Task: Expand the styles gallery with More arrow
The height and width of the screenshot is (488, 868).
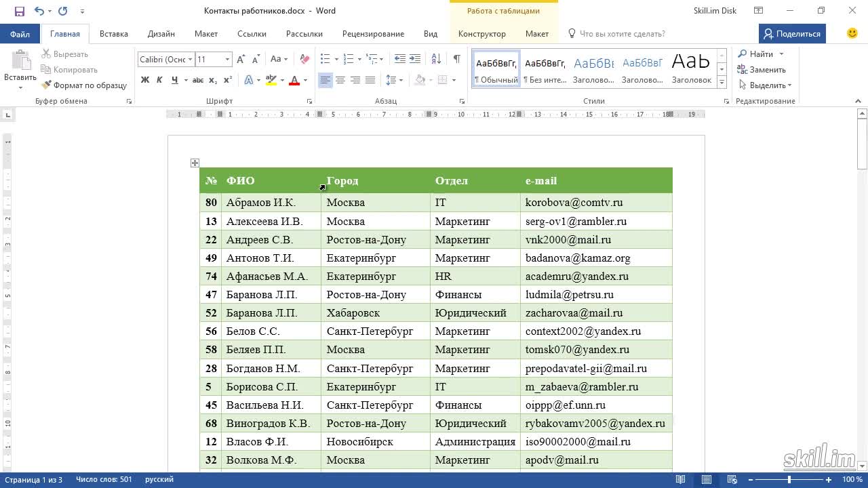Action: [722, 83]
